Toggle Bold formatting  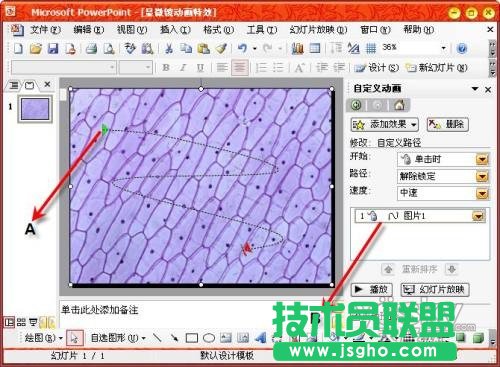(x=166, y=68)
